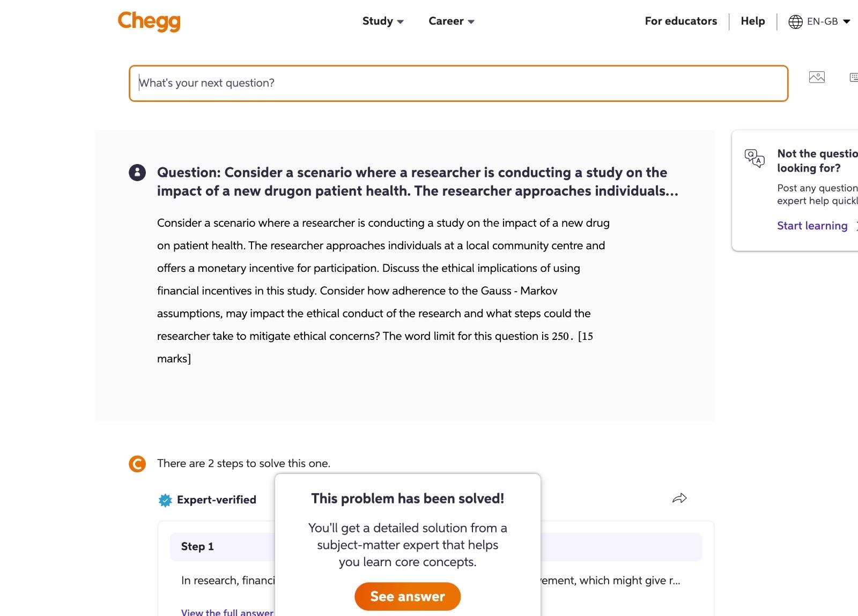
Task: Click the Q&A speech bubbles icon
Action: [755, 159]
